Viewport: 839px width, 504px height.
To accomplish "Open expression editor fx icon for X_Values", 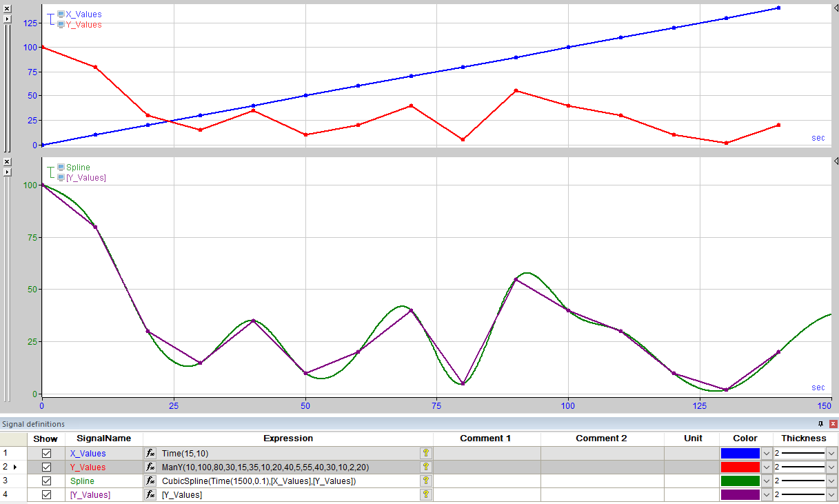I will tap(150, 453).
